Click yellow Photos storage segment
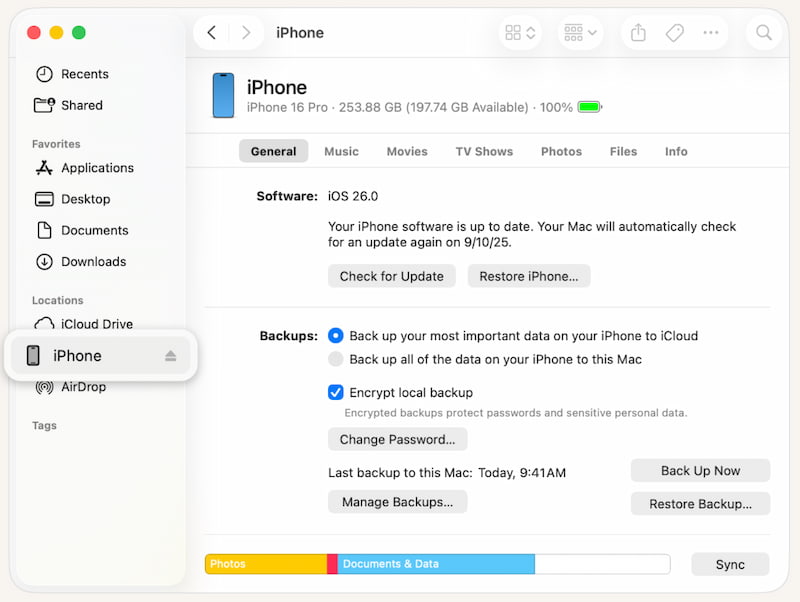Image resolution: width=800 pixels, height=602 pixels. (x=266, y=564)
